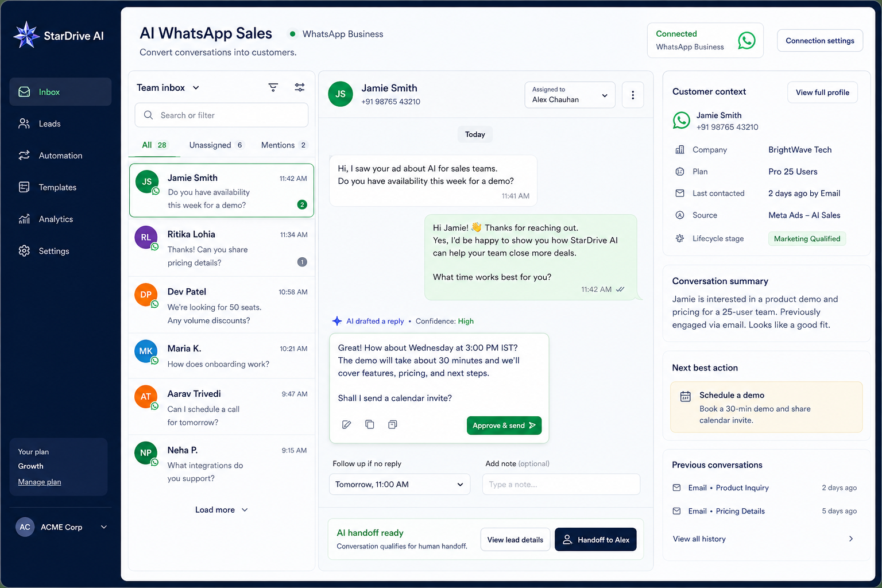882x588 pixels.
Task: Click WhatsApp icon beside Jamie Smith contact
Action: pyautogui.click(x=682, y=121)
